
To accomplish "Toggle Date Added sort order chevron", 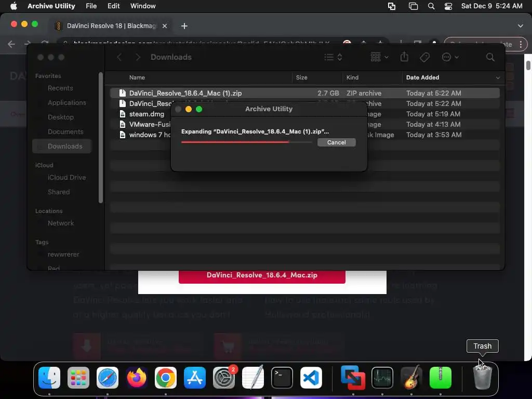I will (x=498, y=78).
